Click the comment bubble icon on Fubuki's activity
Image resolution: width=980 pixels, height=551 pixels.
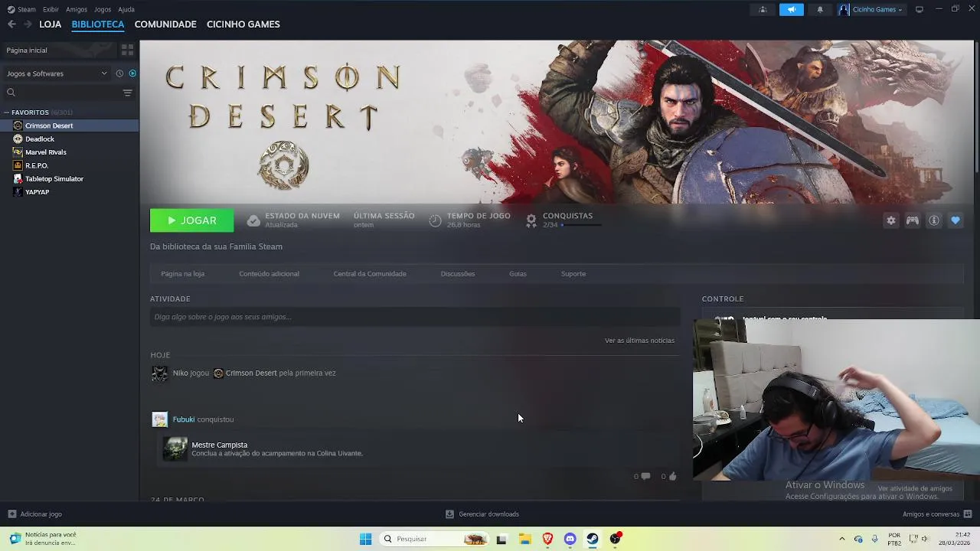[645, 476]
